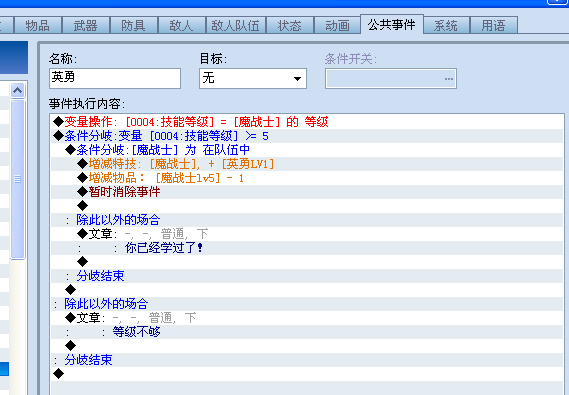Switch to the 物品 tab
The image size is (569, 395).
38,25
